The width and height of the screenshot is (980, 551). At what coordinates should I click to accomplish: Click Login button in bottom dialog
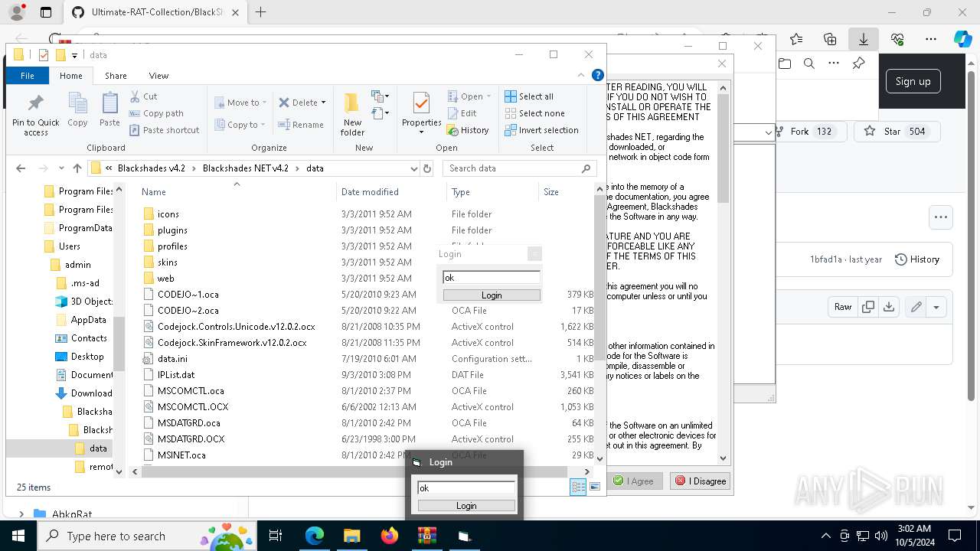click(466, 506)
